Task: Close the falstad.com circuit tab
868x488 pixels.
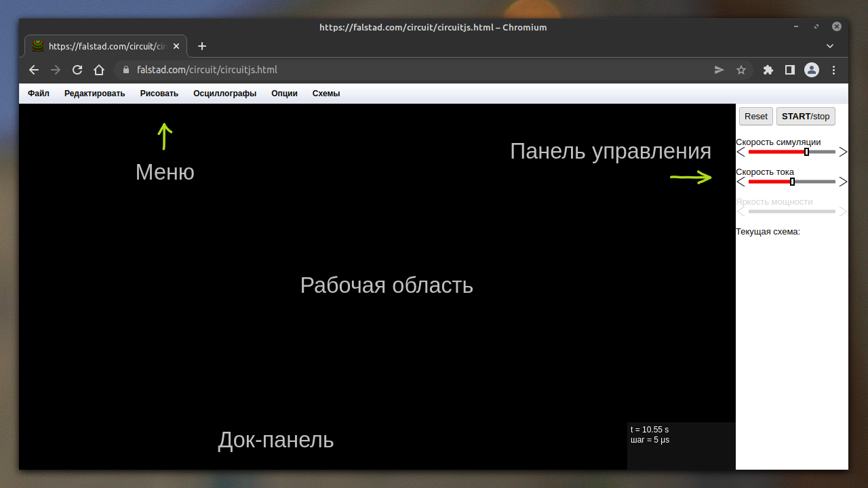Action: [x=177, y=46]
